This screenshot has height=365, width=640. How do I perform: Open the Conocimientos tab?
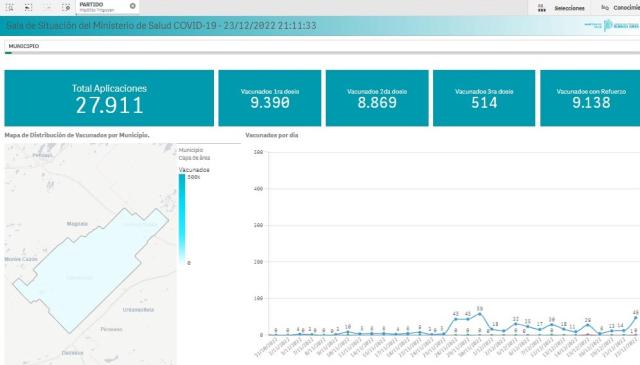627,8
